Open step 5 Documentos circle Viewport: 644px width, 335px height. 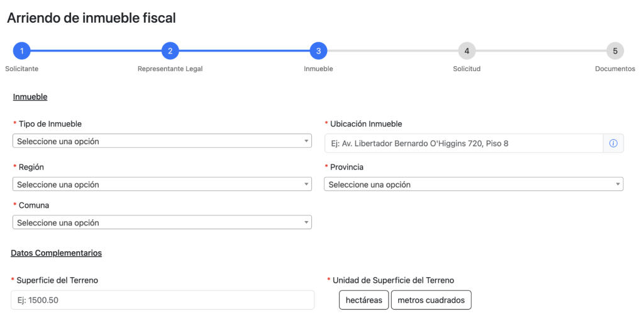click(615, 51)
